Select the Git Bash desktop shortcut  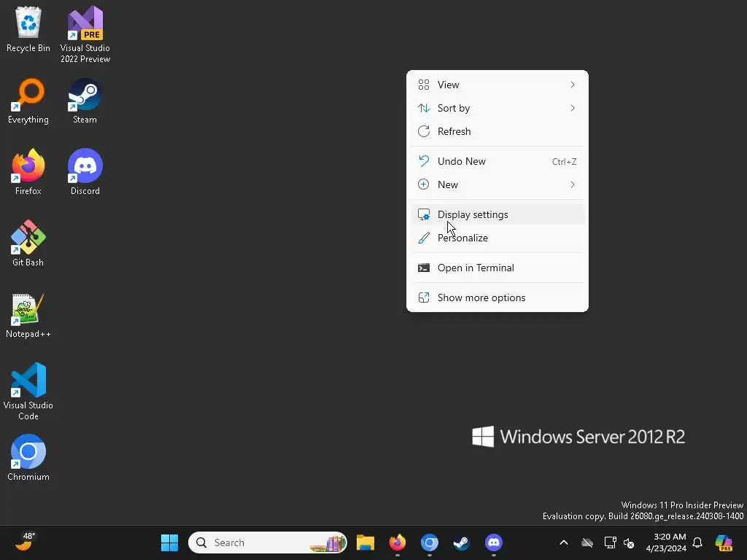28,244
